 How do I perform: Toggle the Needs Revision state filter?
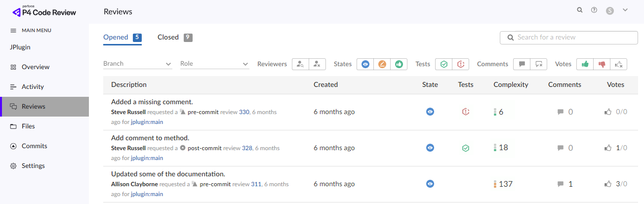pyautogui.click(x=382, y=64)
